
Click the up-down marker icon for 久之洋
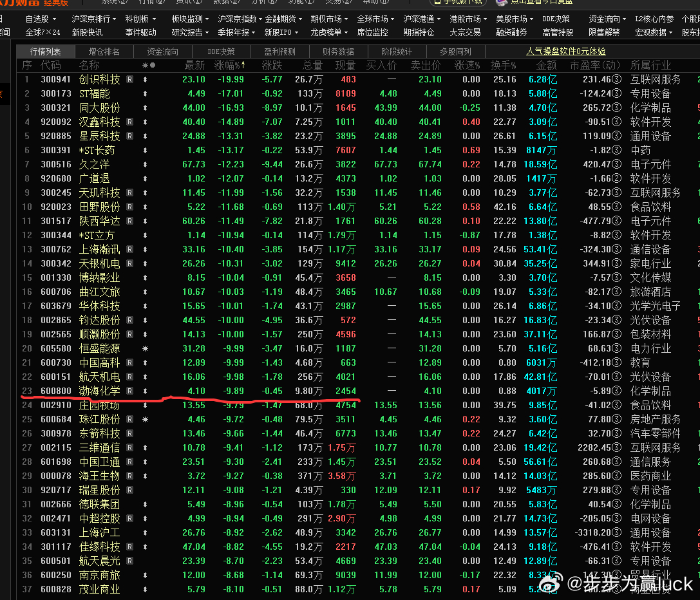(145, 164)
